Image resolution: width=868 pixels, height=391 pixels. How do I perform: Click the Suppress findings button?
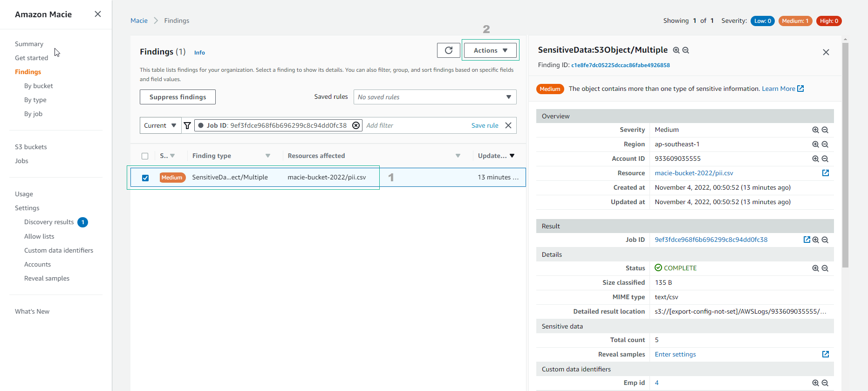(178, 97)
